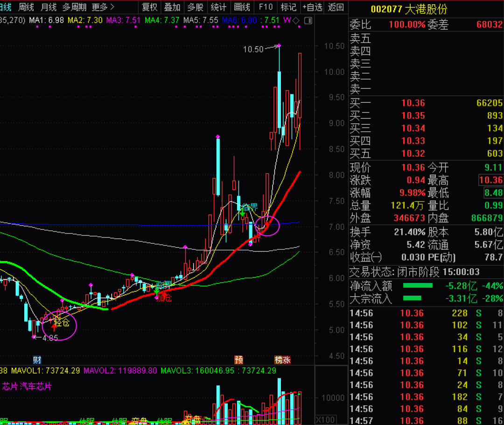
Task: Open the 多股 multi-stock view
Action: (x=195, y=7)
